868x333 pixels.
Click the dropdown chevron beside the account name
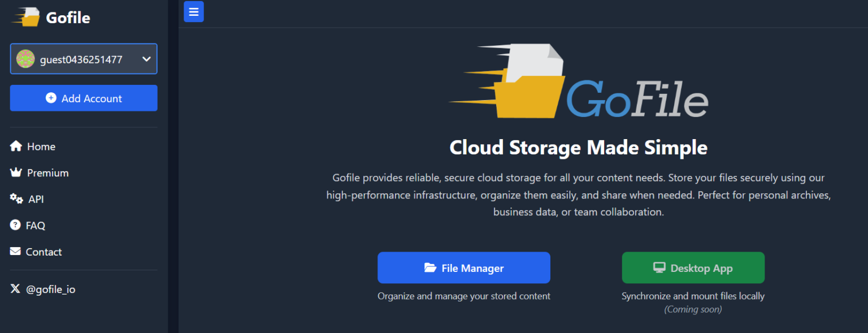click(x=146, y=59)
